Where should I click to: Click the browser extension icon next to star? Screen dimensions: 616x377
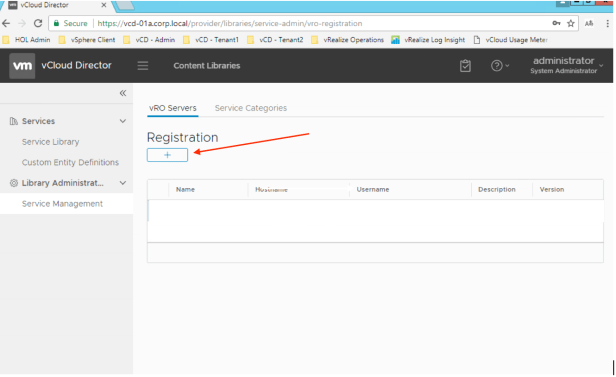[x=589, y=24]
